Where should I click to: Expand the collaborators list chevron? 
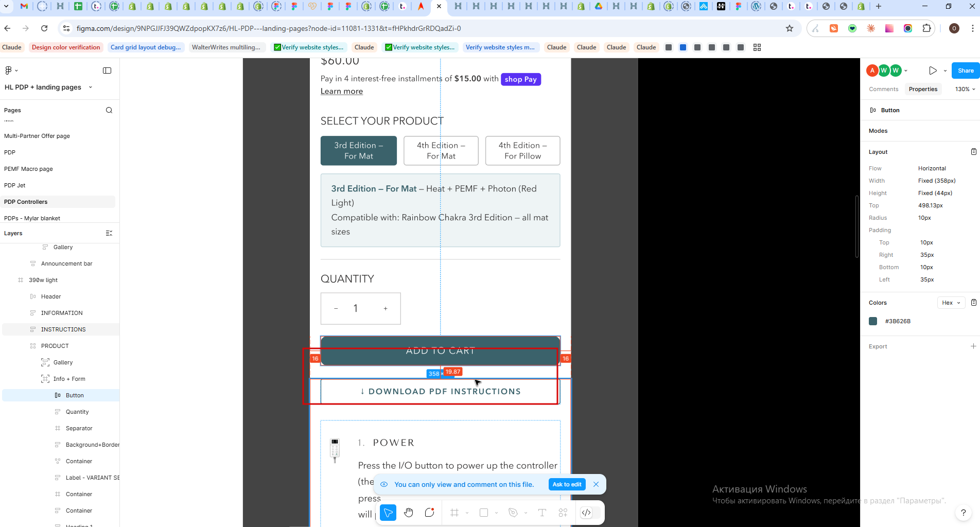[x=906, y=71]
